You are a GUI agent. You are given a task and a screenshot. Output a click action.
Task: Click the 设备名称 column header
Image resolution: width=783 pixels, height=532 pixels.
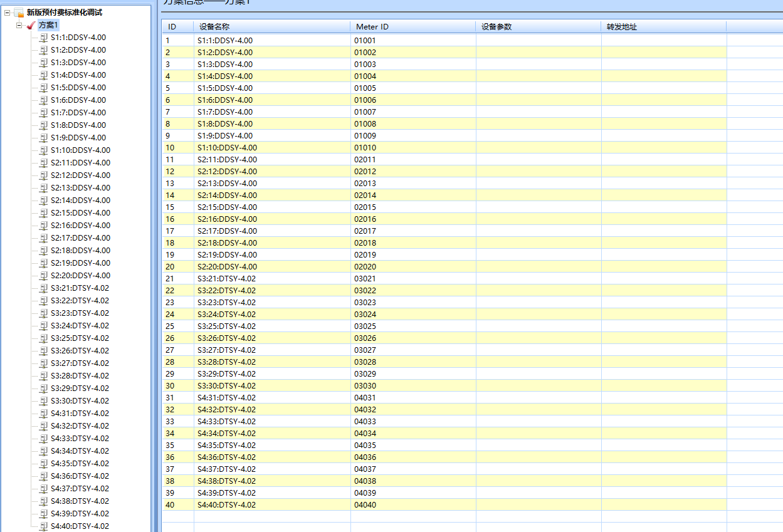tap(271, 27)
